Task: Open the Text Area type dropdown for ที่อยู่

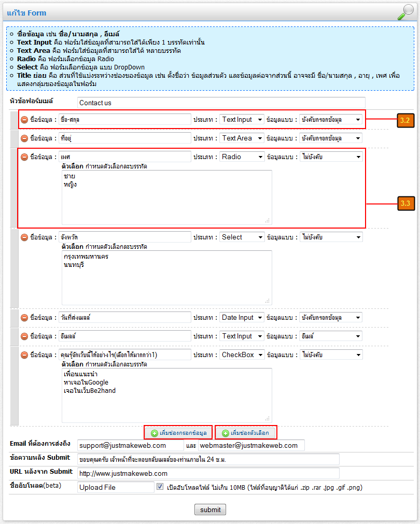Action: pos(242,138)
